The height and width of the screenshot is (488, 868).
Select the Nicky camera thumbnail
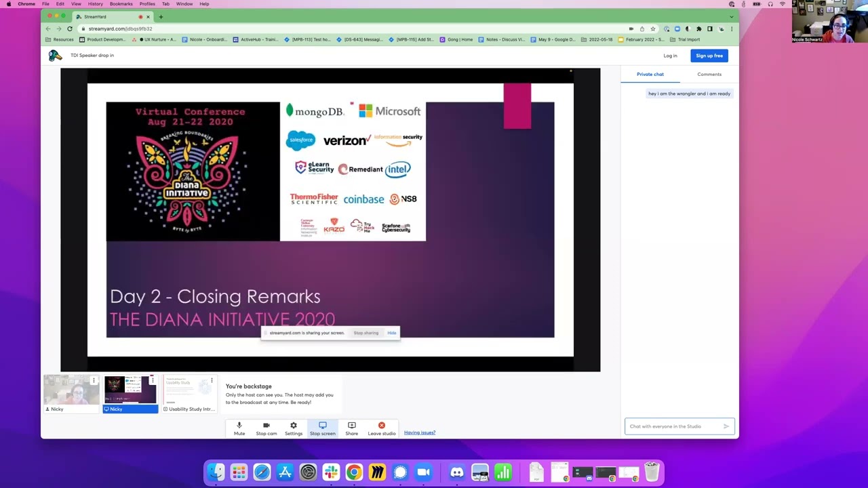pos(71,394)
